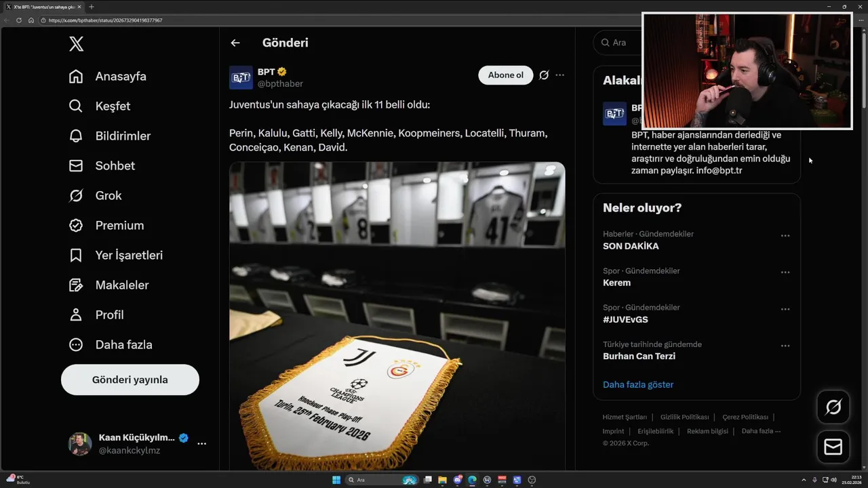Expand footer Daha fazla options
The height and width of the screenshot is (488, 868).
761,431
